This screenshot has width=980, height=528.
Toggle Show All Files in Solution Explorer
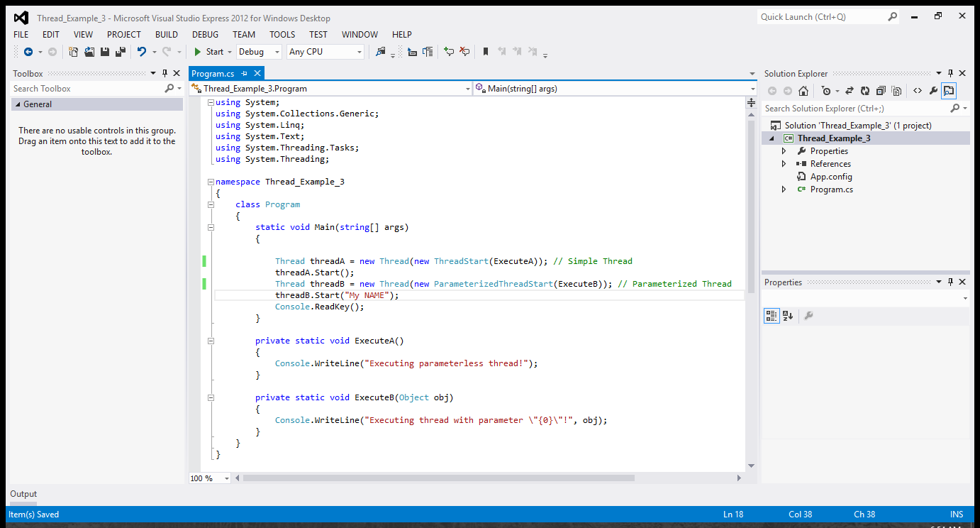click(x=896, y=91)
